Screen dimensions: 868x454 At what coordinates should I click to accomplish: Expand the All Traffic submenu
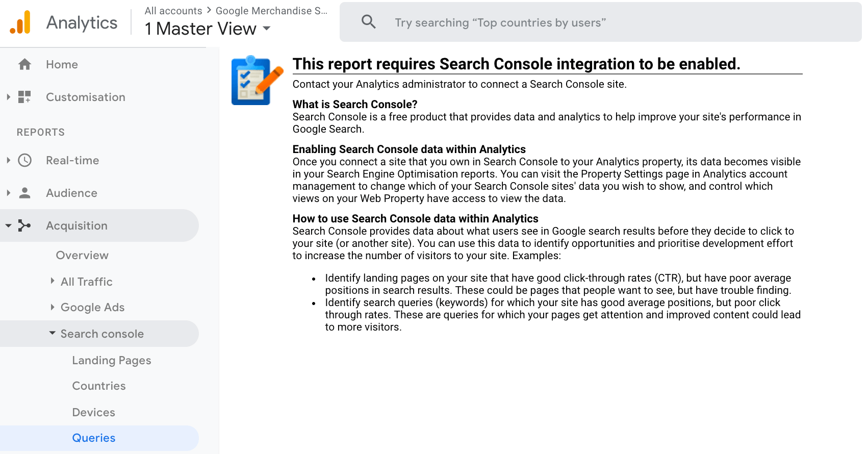click(x=53, y=281)
